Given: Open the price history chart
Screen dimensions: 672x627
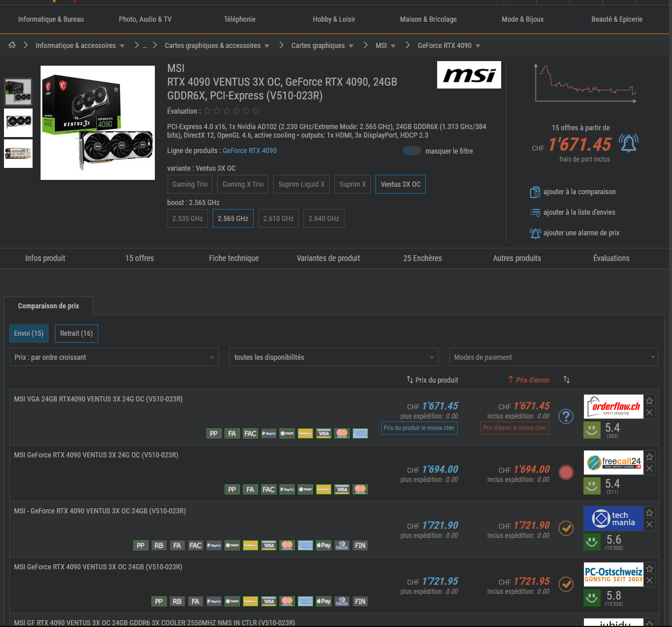Looking at the screenshot, I should coord(585,83).
